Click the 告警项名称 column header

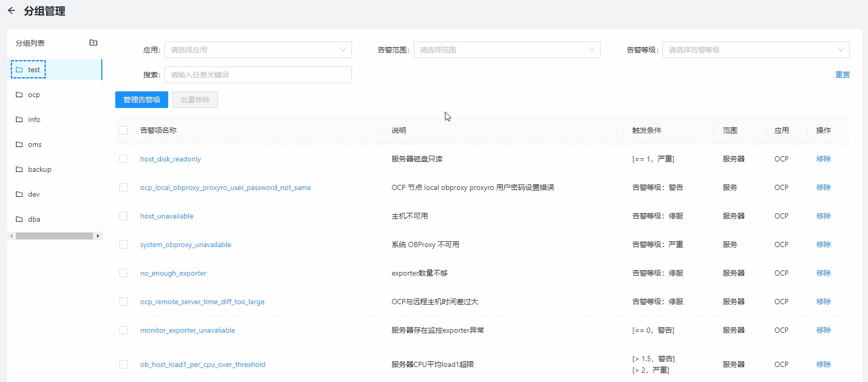(x=158, y=130)
